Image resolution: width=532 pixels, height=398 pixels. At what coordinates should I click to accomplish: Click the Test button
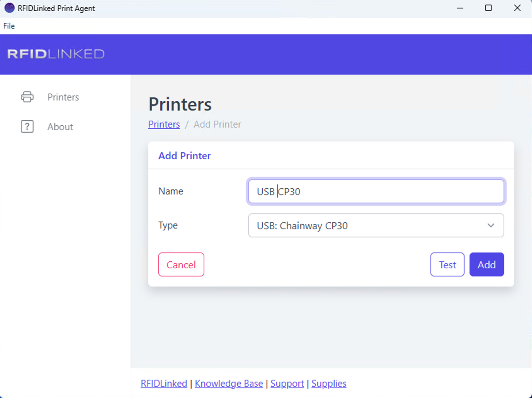click(447, 264)
